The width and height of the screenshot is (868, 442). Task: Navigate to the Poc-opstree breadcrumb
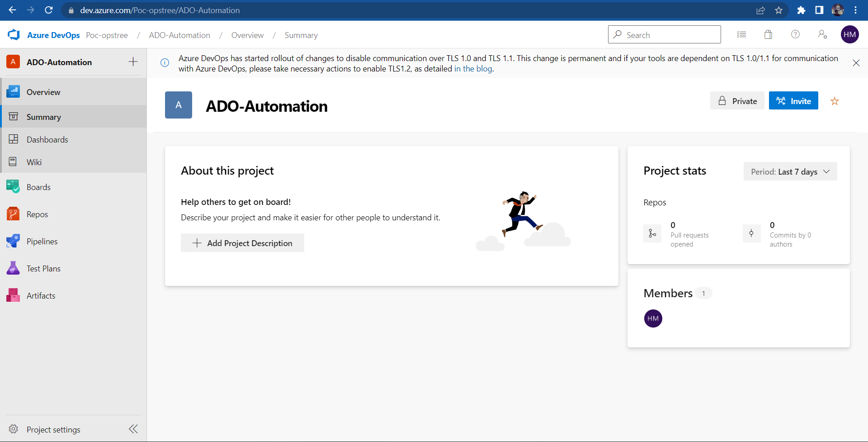(x=107, y=35)
